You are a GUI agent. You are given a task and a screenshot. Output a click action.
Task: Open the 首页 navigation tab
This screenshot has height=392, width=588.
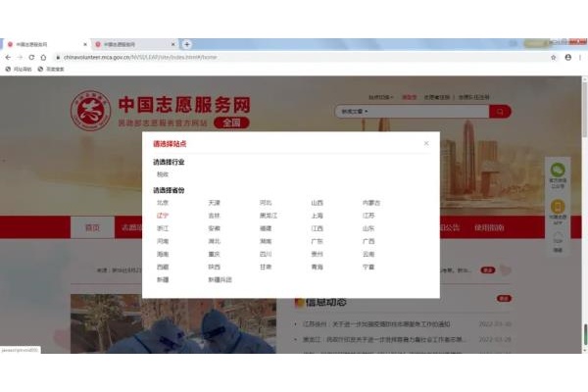point(93,227)
